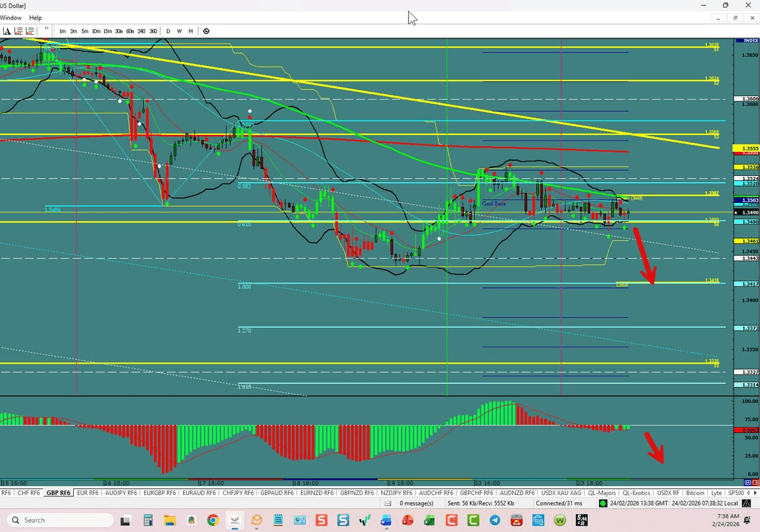Click the right arrow to scroll symbol tabs
The image size is (760, 532).
click(756, 492)
